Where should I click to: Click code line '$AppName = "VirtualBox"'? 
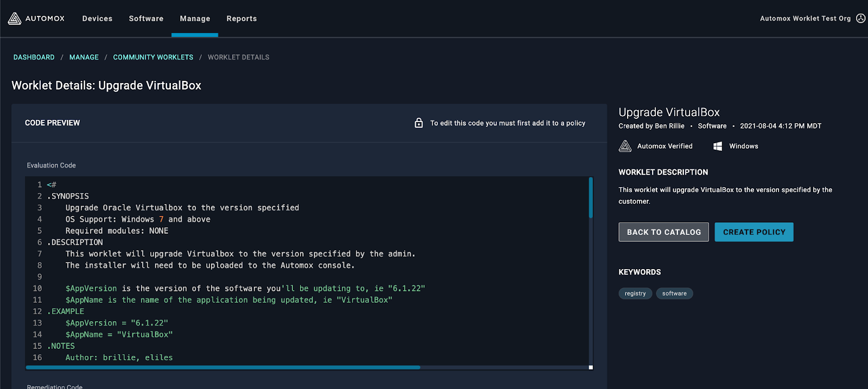[x=119, y=335]
